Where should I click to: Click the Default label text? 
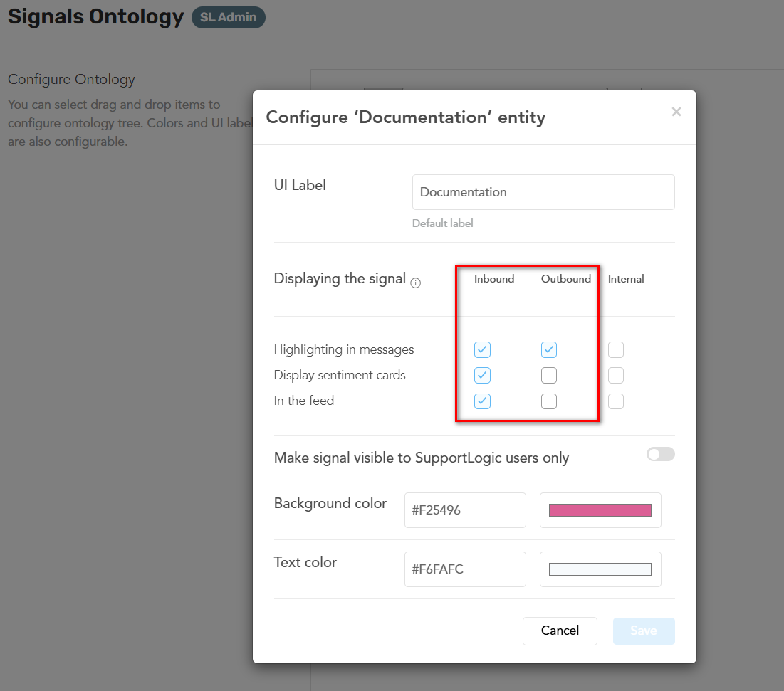[442, 223]
